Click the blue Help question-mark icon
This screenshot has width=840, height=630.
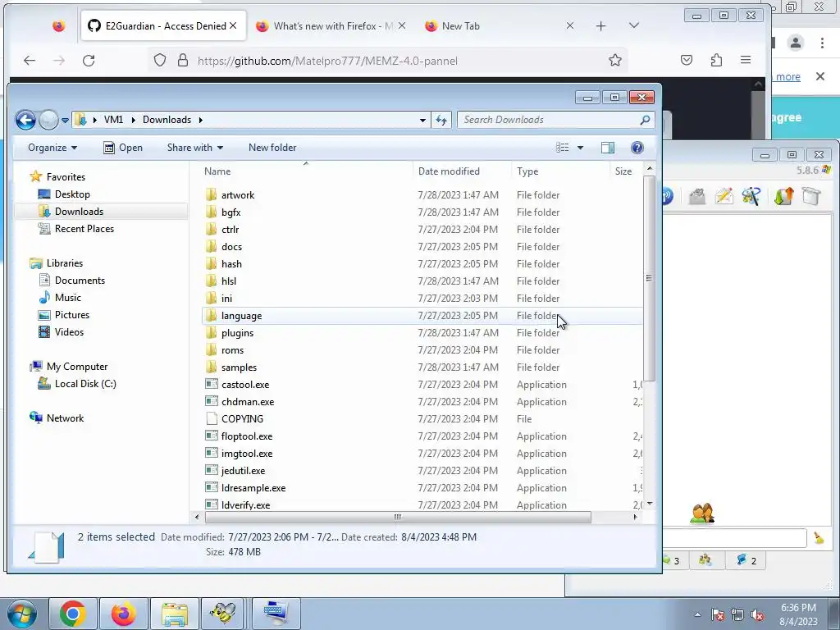(637, 148)
